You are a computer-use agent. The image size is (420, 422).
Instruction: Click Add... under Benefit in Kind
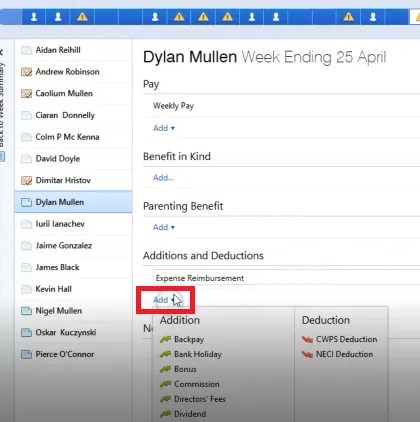pyautogui.click(x=163, y=178)
